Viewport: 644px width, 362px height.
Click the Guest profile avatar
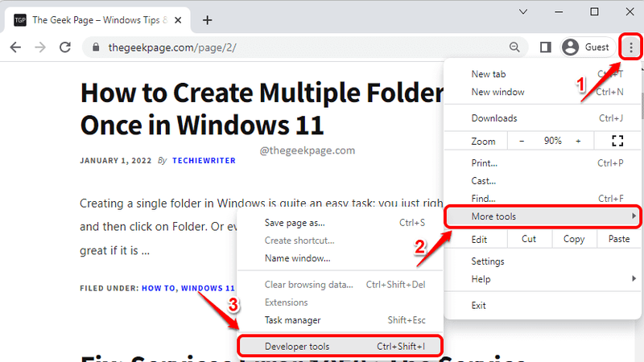tap(571, 47)
